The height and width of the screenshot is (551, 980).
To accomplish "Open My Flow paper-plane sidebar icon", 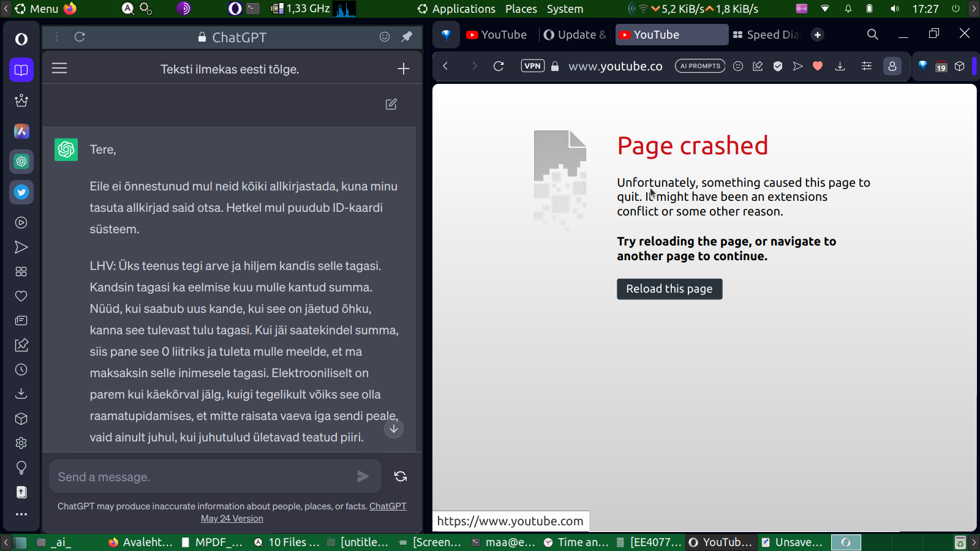I will pos(21,247).
